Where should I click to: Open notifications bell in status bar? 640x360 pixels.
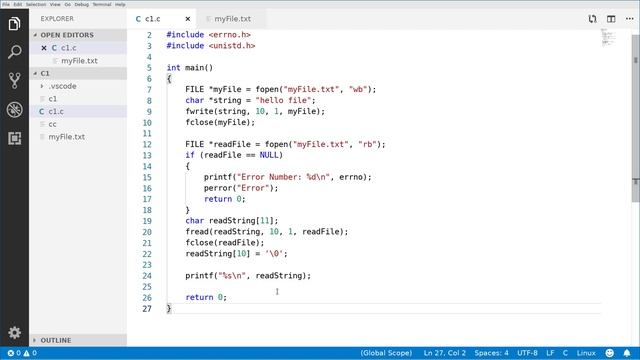pos(627,353)
